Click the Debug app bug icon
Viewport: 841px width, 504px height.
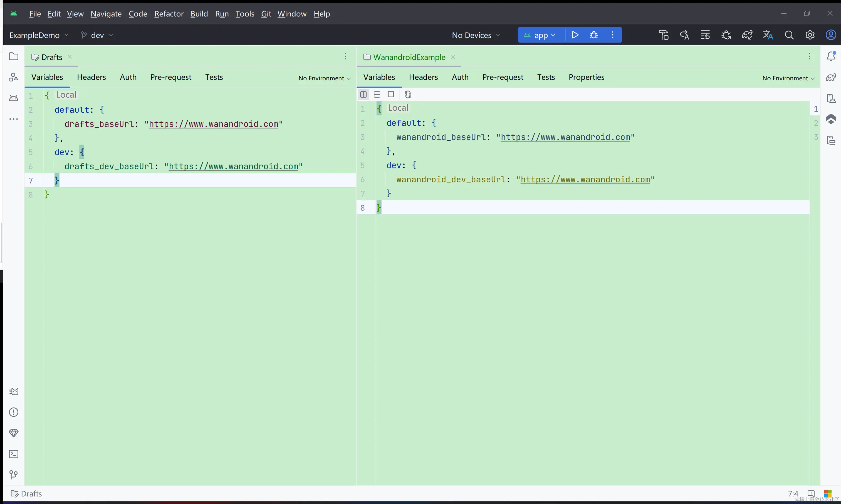594,35
